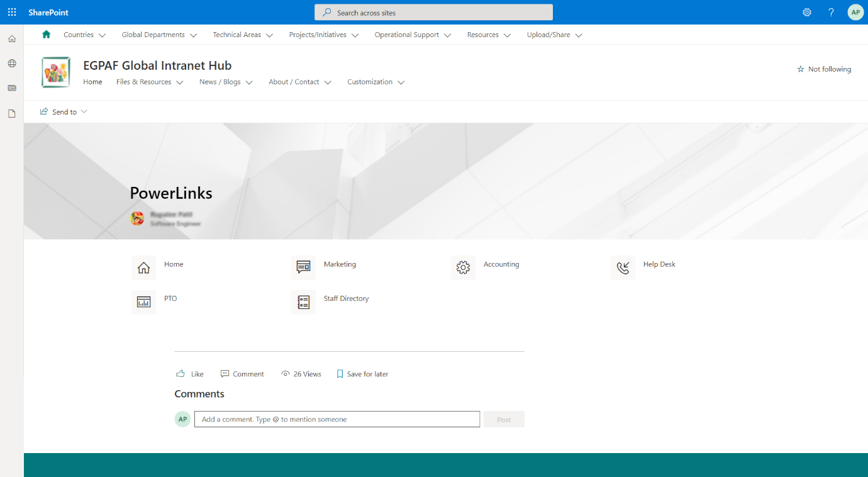
Task: Open the My files page icon
Action: [x=12, y=113]
